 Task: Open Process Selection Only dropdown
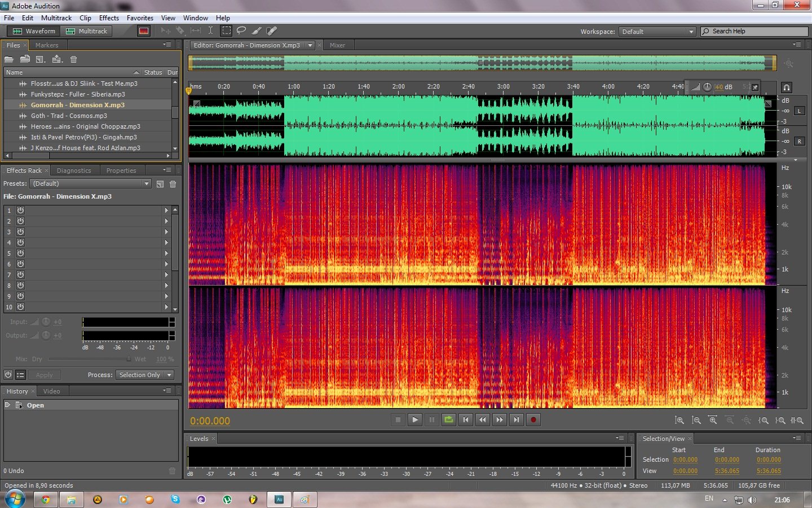click(145, 375)
